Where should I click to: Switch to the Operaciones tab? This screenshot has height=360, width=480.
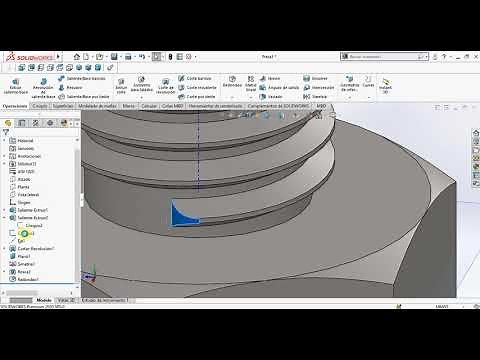point(15,106)
